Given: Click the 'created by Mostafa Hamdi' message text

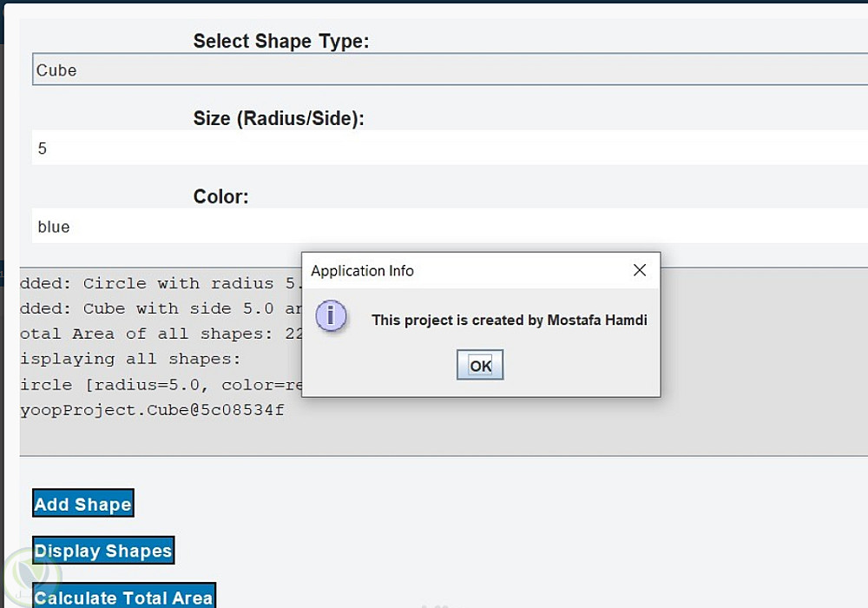Looking at the screenshot, I should point(509,320).
